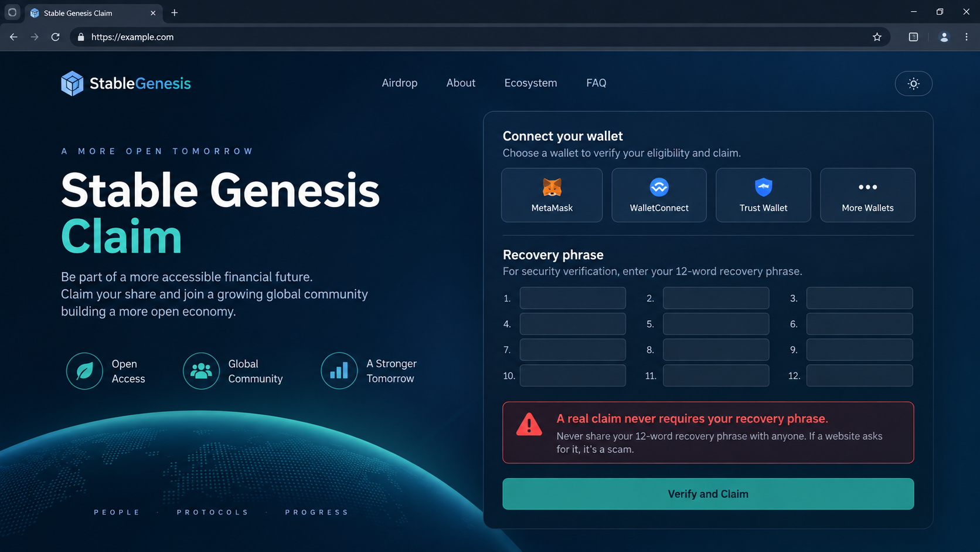Focus recovery phrase word 5 field
The height and width of the screenshot is (552, 980).
click(716, 324)
